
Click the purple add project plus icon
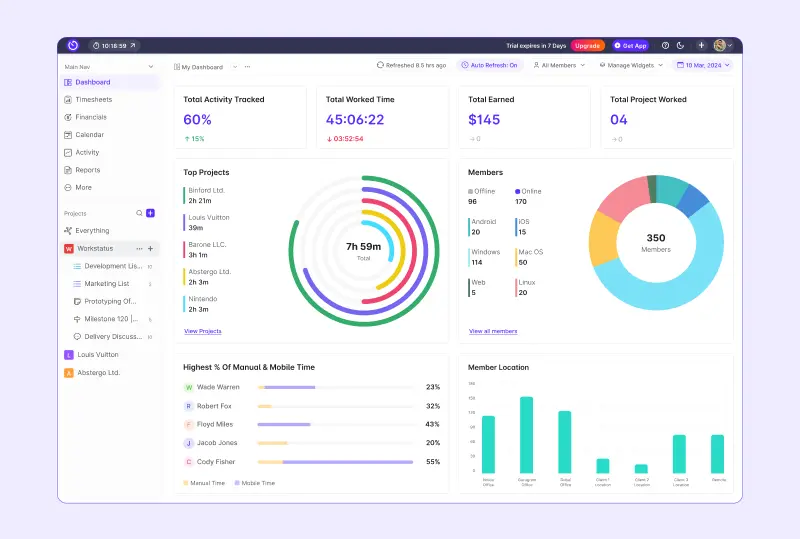pyautogui.click(x=150, y=213)
